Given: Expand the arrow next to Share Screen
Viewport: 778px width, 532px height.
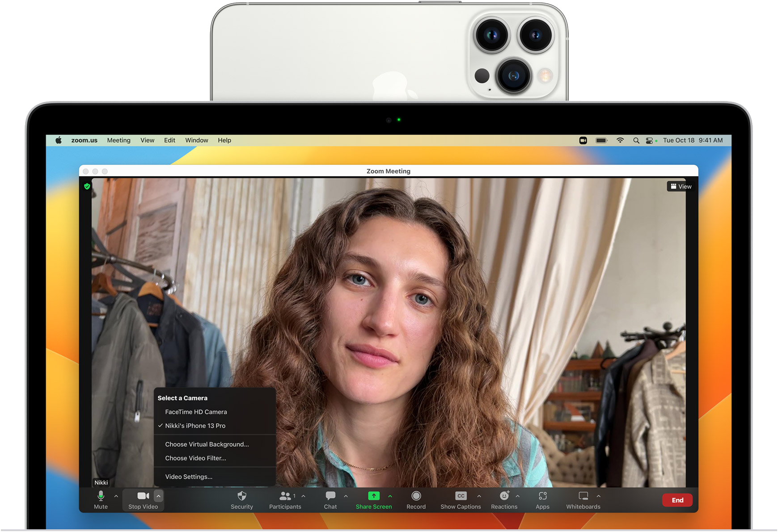Looking at the screenshot, I should (x=390, y=496).
